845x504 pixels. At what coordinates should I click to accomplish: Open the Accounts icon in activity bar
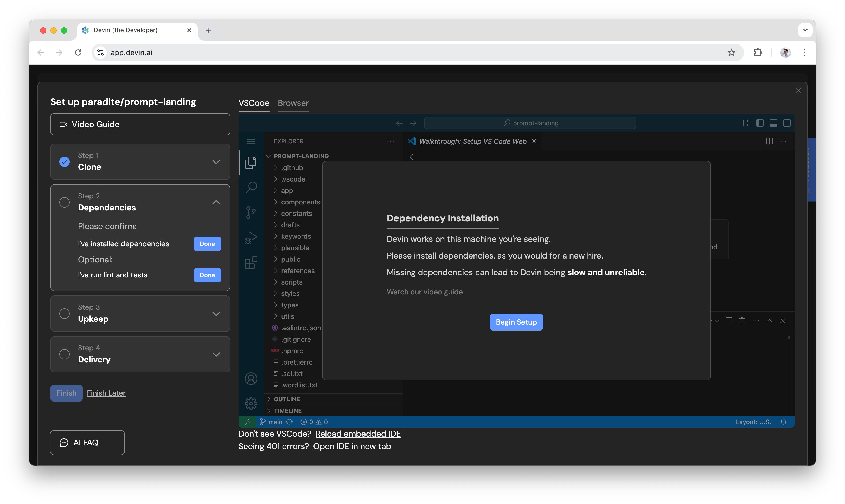[251, 378]
